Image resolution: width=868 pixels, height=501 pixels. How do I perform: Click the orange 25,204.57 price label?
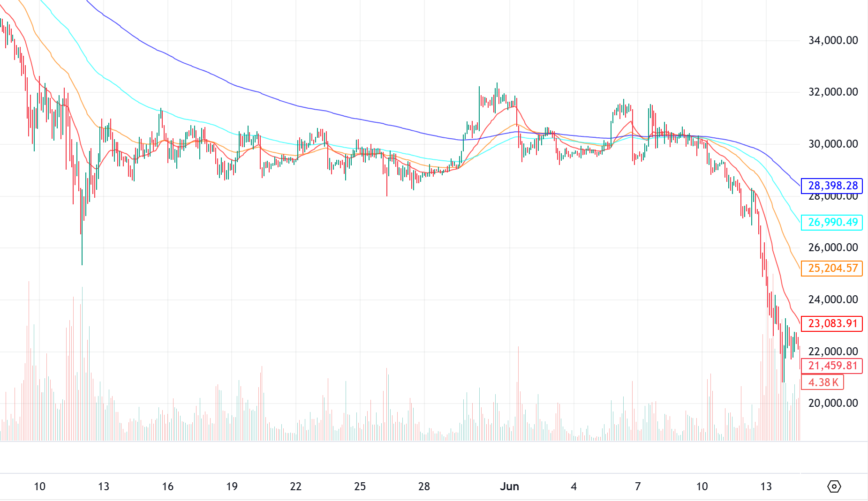coord(832,268)
